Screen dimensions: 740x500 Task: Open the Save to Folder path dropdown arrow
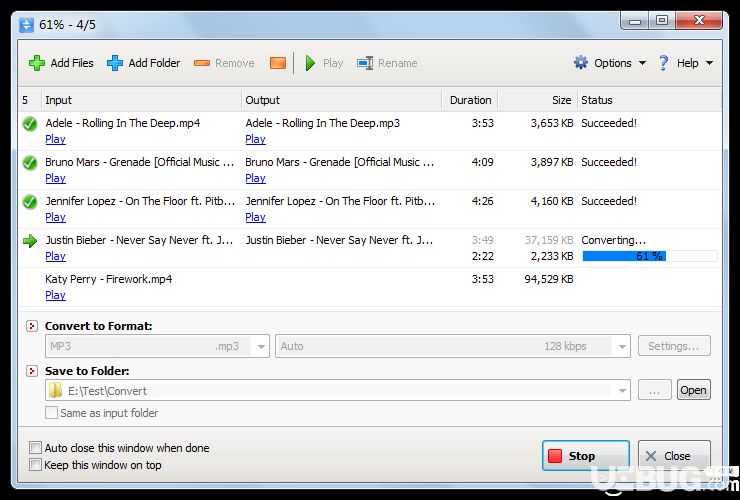coord(622,390)
